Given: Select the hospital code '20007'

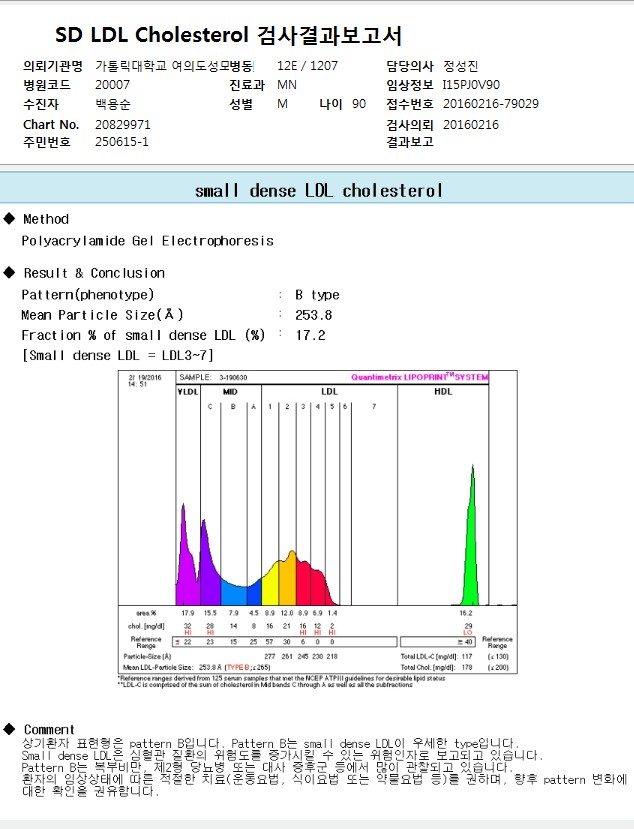Looking at the screenshot, I should [x=112, y=85].
